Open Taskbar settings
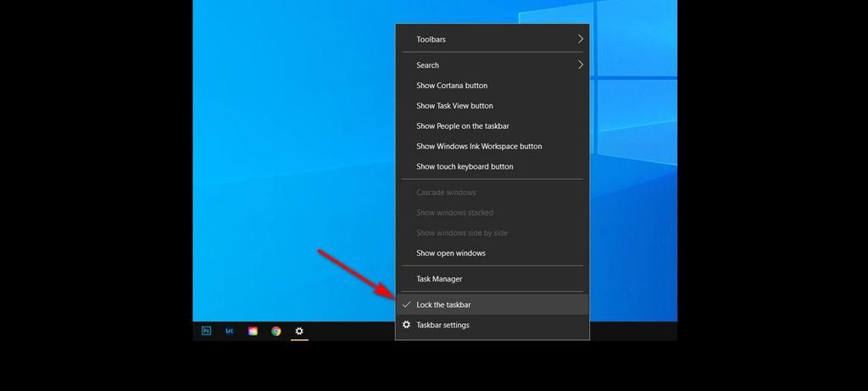868x391 pixels. click(492, 325)
